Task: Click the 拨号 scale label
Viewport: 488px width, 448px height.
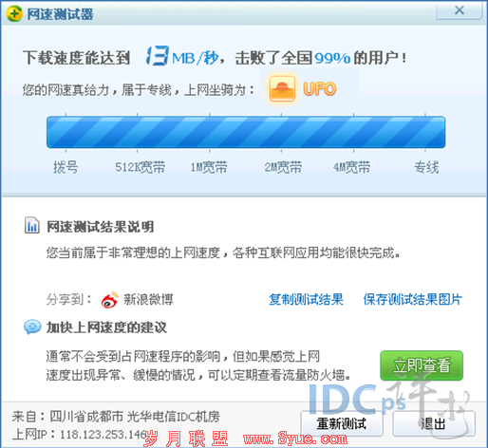Action: coord(66,167)
